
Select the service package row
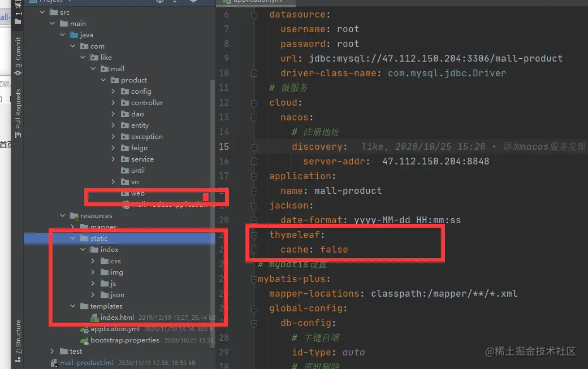(x=118, y=159)
